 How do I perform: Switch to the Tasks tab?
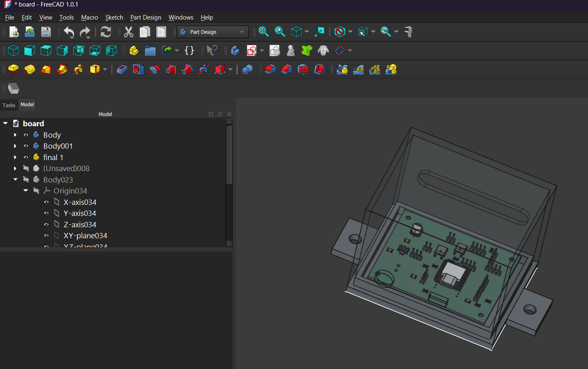tap(9, 105)
